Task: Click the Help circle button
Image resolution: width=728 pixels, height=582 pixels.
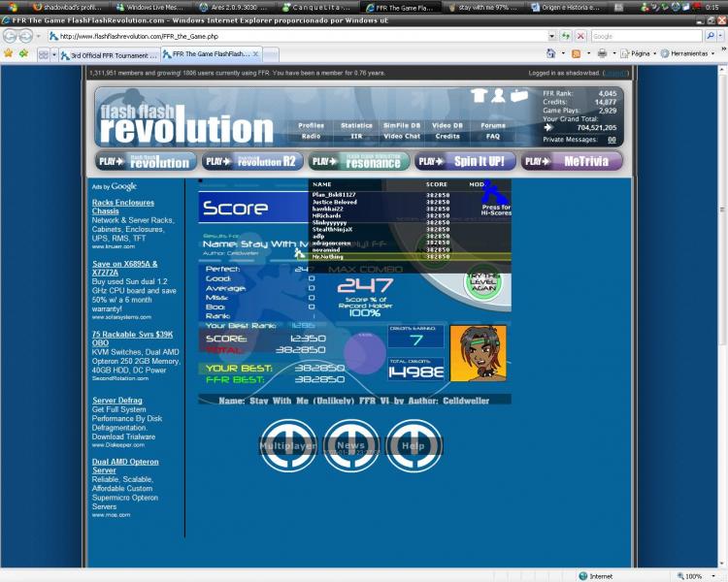Action: (414, 446)
